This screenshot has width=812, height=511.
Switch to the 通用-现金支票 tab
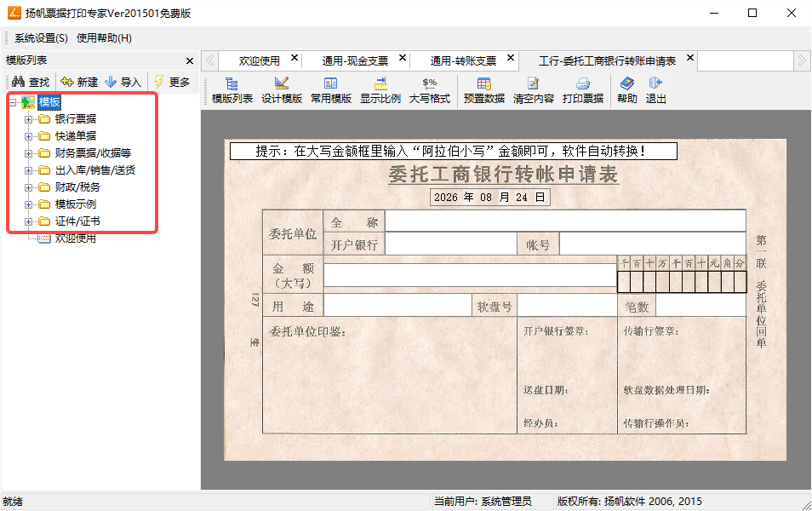pos(355,61)
